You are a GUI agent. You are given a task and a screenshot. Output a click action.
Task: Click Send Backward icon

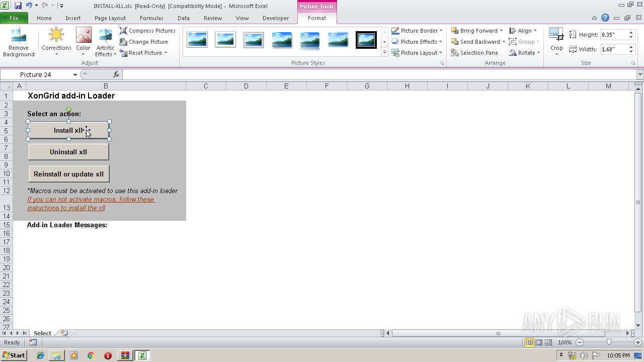(x=455, y=42)
